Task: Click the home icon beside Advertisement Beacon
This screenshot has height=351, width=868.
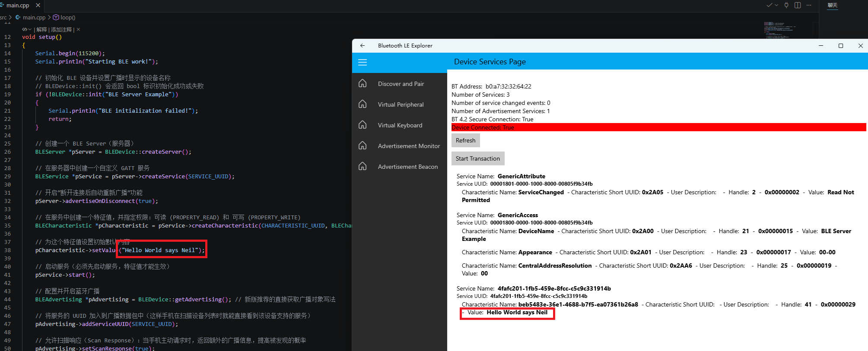Action: pyautogui.click(x=362, y=166)
